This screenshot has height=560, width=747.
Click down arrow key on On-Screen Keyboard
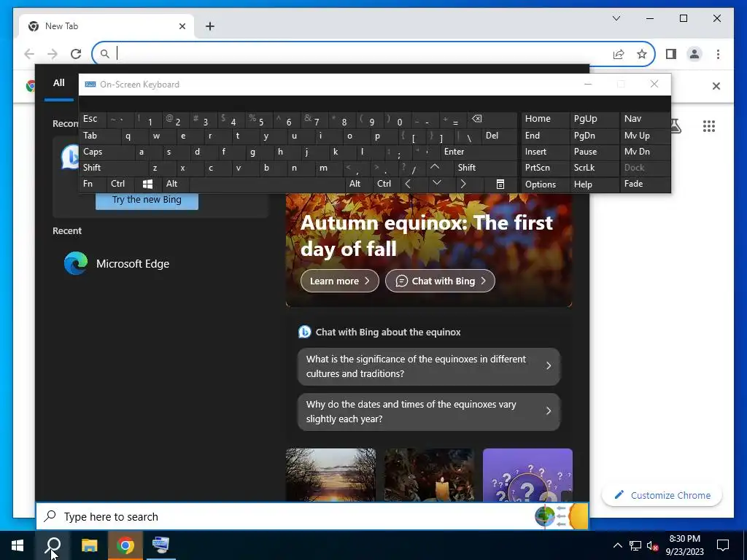(x=436, y=183)
